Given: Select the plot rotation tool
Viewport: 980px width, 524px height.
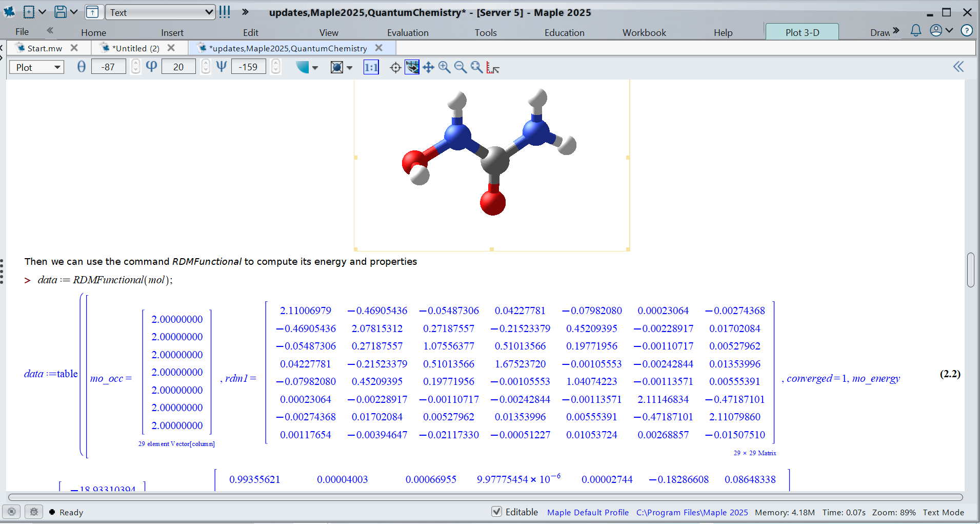Looking at the screenshot, I should click(x=412, y=67).
